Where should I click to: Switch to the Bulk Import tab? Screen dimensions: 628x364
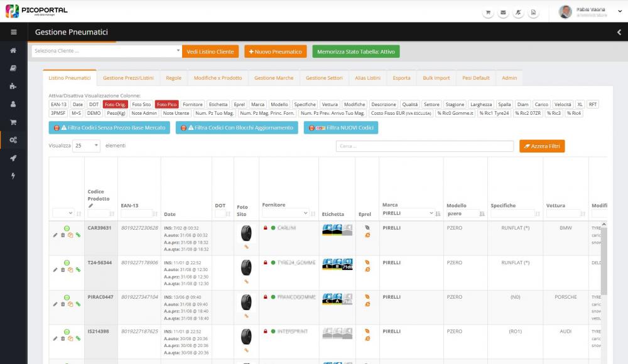[x=436, y=78]
